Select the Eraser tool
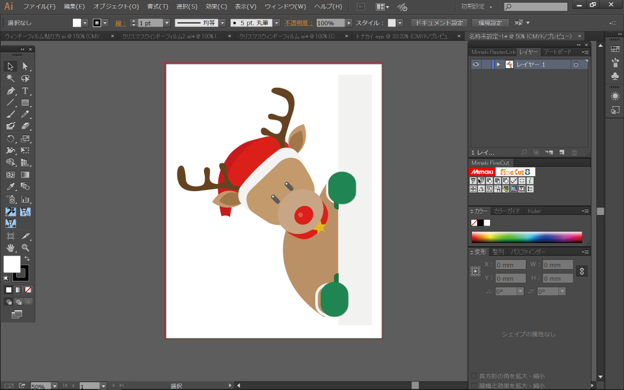The height and width of the screenshot is (390, 624). coord(25,126)
